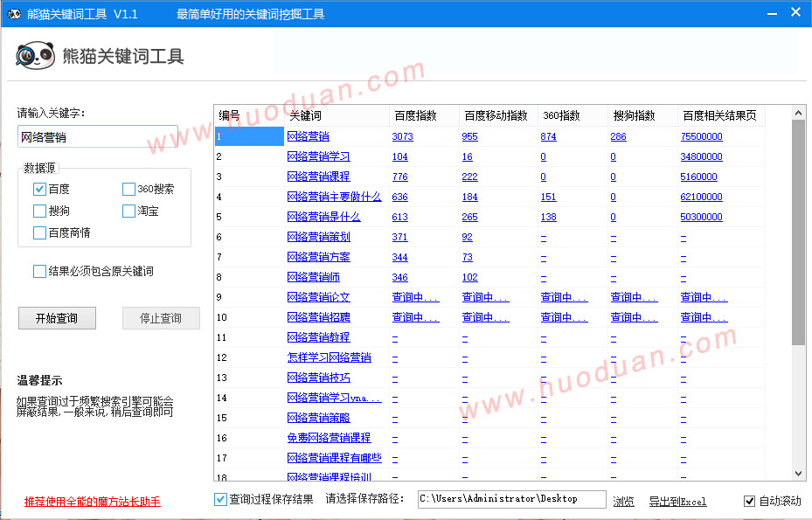Viewport: 812px width, 520px height.
Task: Click the 百度移动指数 column header
Action: (x=498, y=115)
